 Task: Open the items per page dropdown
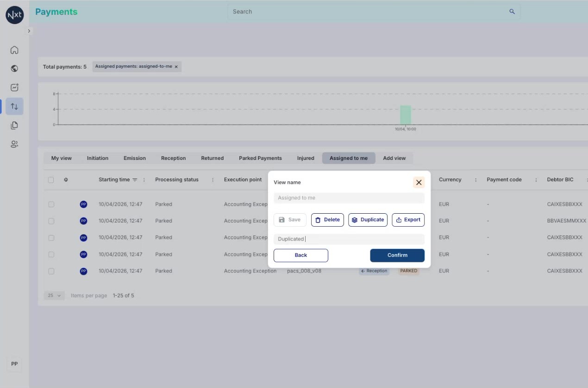(x=54, y=295)
